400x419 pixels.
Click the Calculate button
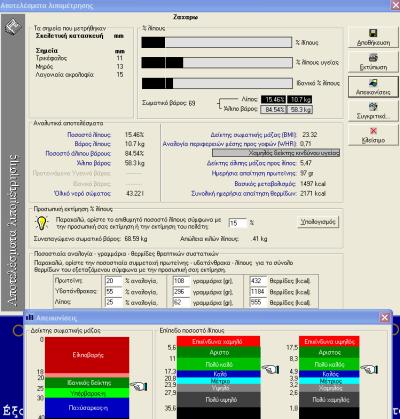coord(318,222)
